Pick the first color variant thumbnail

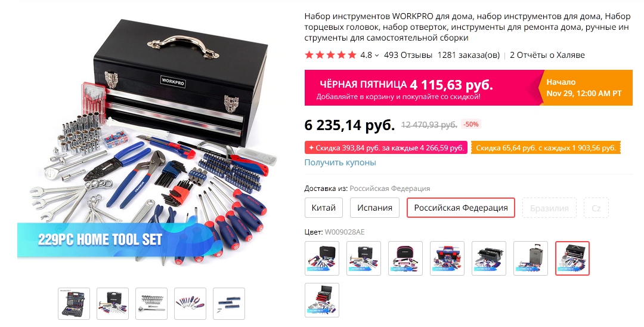322,258
